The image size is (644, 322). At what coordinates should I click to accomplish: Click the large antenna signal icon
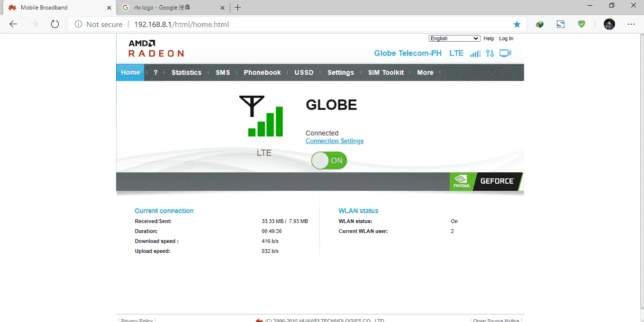[261, 116]
